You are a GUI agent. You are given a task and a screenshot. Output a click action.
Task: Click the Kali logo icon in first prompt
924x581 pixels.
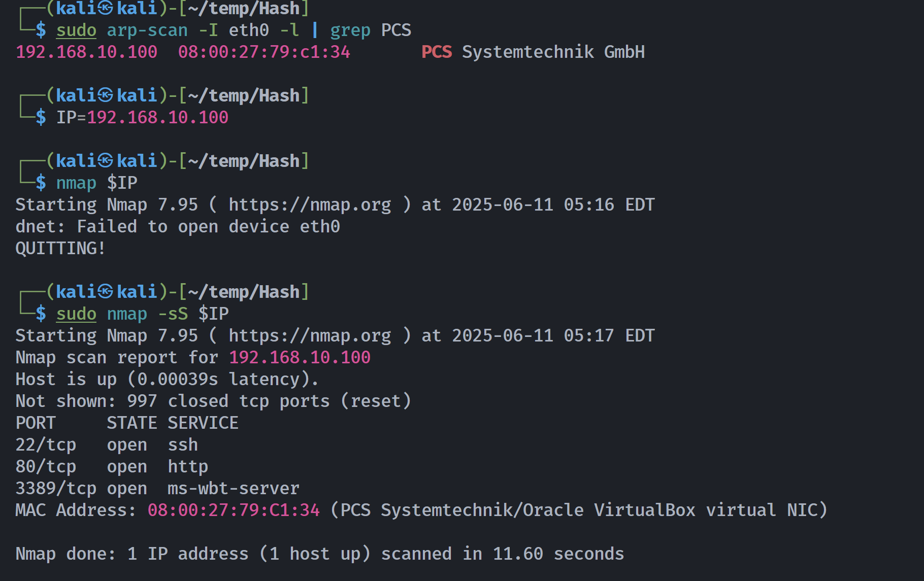tap(105, 8)
